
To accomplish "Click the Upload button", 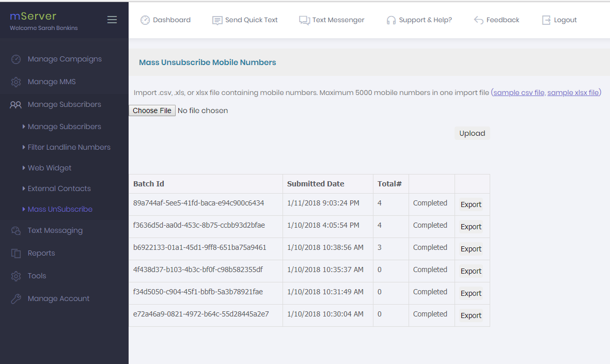I will (472, 133).
